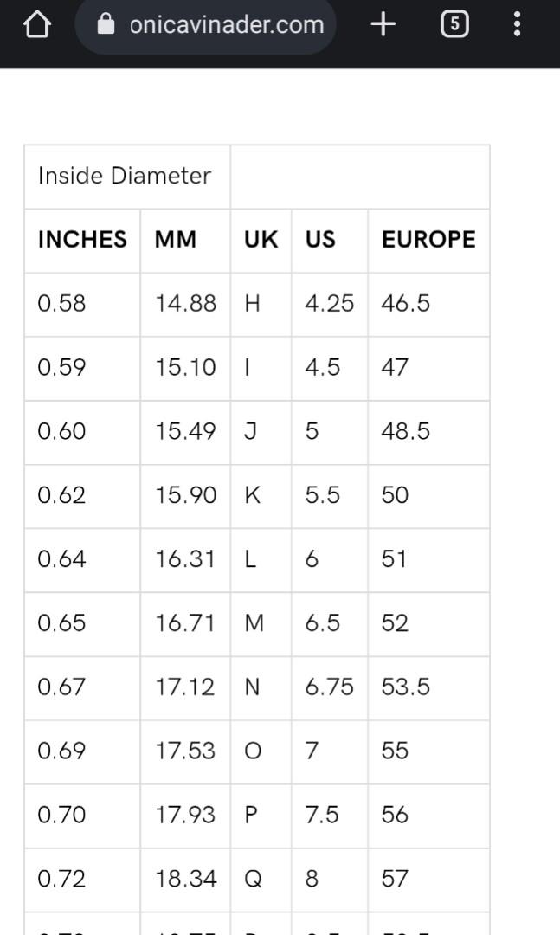Open the tab switcher showing 5 tabs
560x935 pixels.
pos(454,24)
